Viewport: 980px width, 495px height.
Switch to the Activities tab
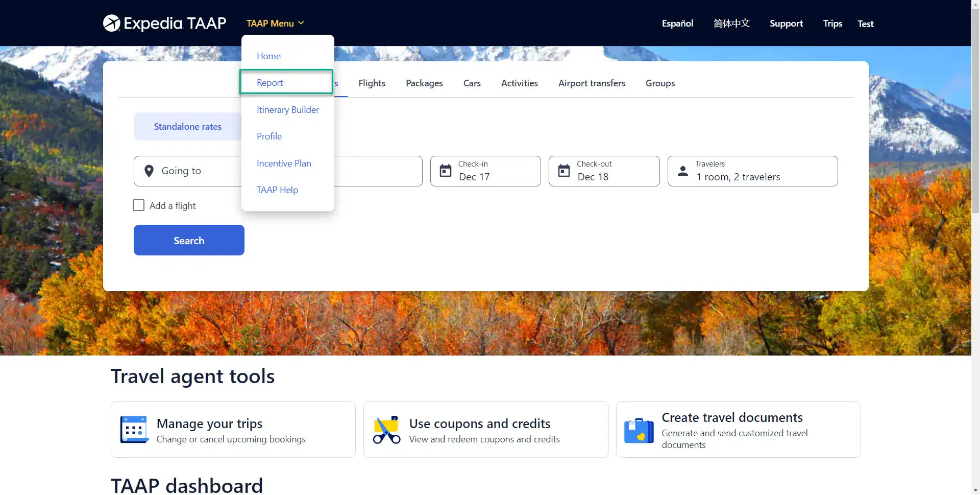pyautogui.click(x=519, y=83)
